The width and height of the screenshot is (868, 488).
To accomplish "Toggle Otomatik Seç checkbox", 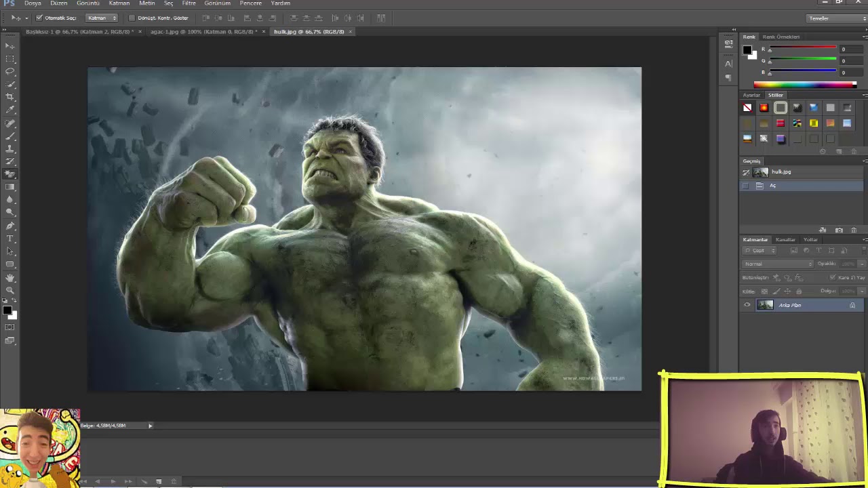I will click(x=39, y=18).
